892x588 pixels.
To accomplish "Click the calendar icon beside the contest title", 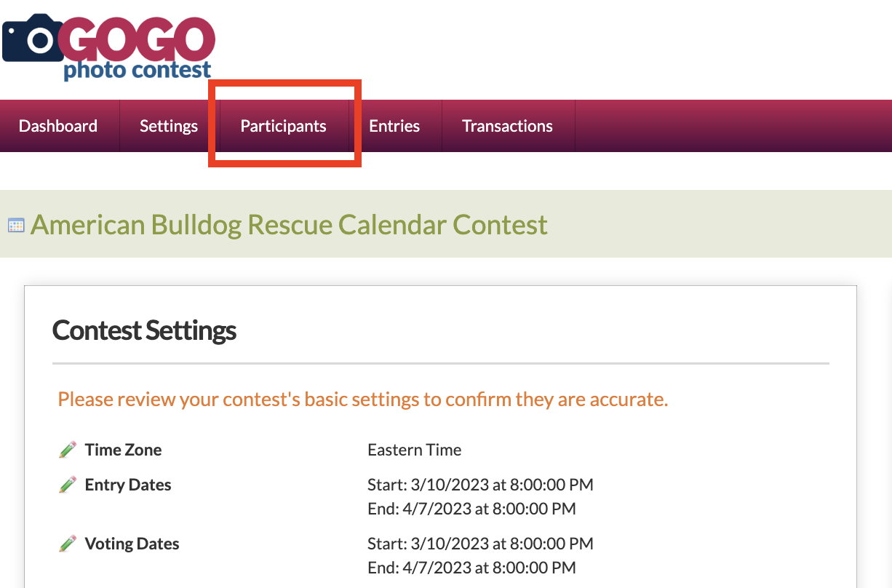I will pos(16,226).
